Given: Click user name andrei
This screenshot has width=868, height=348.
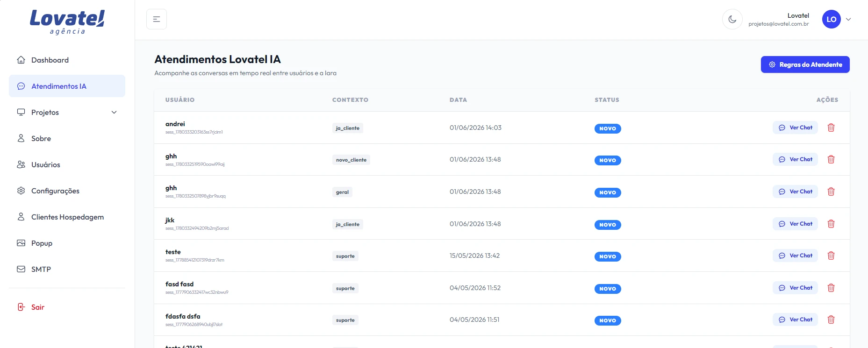Looking at the screenshot, I should click(175, 124).
